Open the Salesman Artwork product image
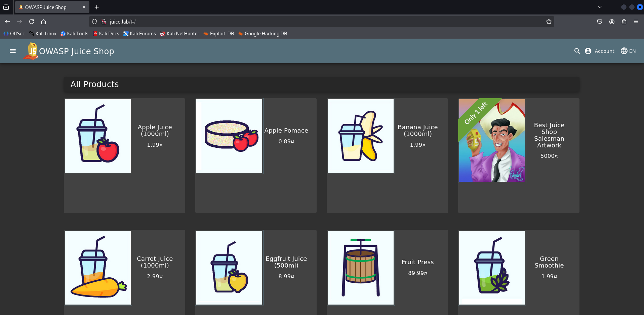644x315 pixels. point(492,140)
